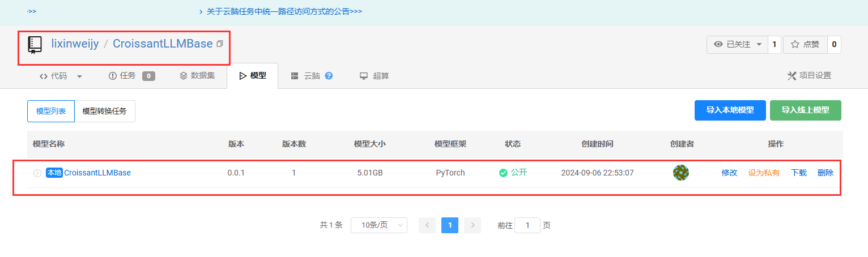This screenshot has height=257, width=868.
Task: Click the cloud brain help question icon
Action: (329, 76)
